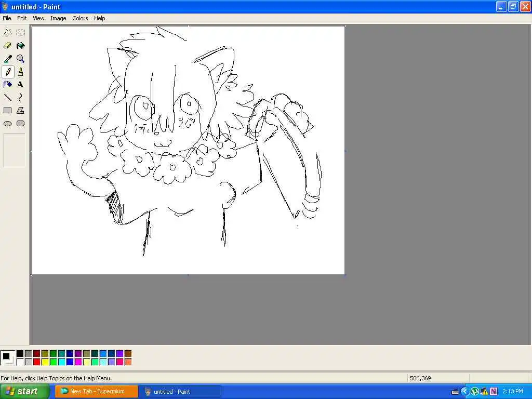Click the foreground/background color indicator box

click(7, 357)
